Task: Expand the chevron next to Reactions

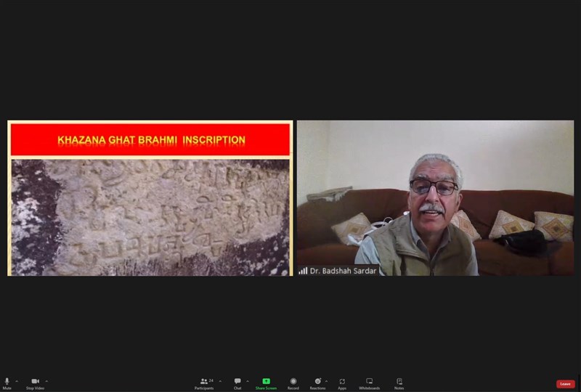Action: click(326, 381)
